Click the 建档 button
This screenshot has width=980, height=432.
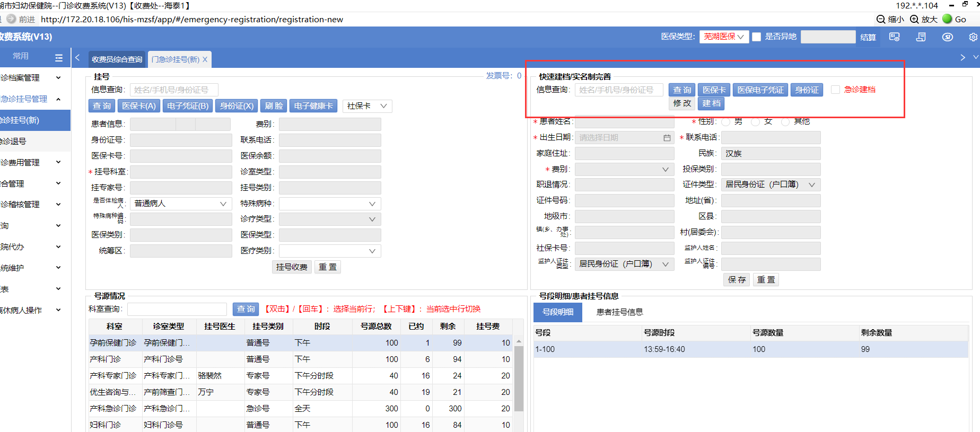point(712,103)
